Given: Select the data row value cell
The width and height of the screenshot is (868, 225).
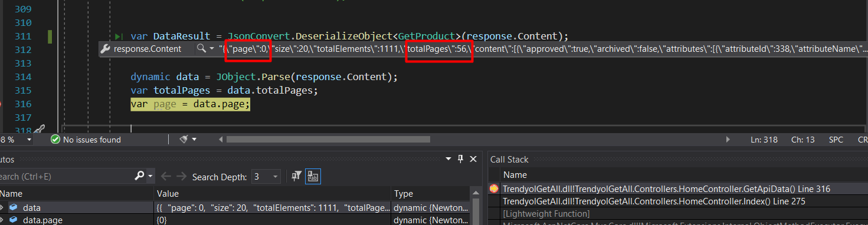Looking at the screenshot, I should (272, 207).
